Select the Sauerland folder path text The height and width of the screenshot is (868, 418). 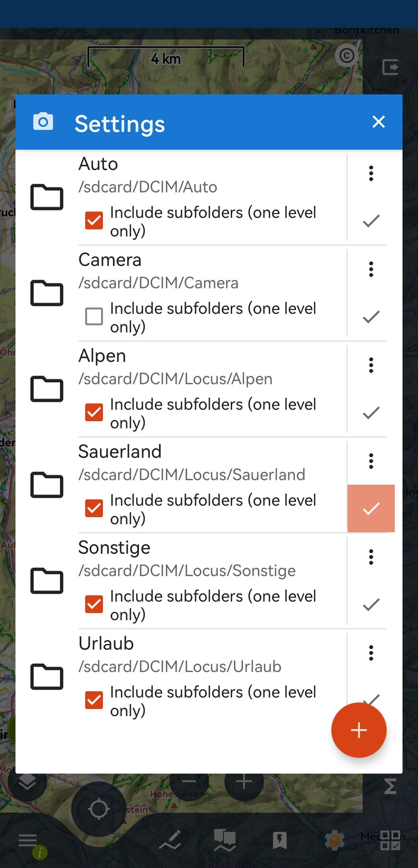coord(192,475)
